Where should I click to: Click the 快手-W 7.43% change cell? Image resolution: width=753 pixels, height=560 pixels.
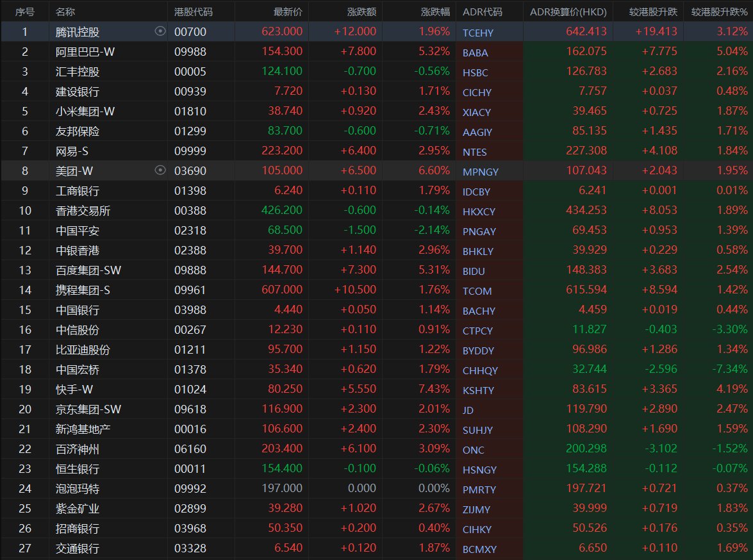click(x=434, y=390)
